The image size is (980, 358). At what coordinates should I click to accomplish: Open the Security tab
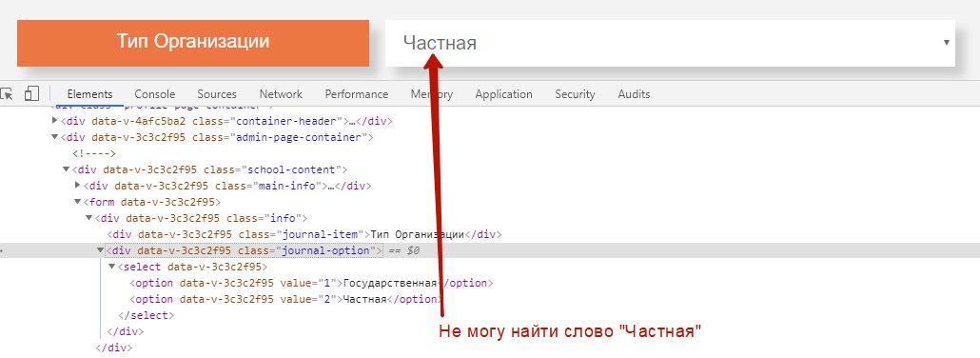(575, 94)
